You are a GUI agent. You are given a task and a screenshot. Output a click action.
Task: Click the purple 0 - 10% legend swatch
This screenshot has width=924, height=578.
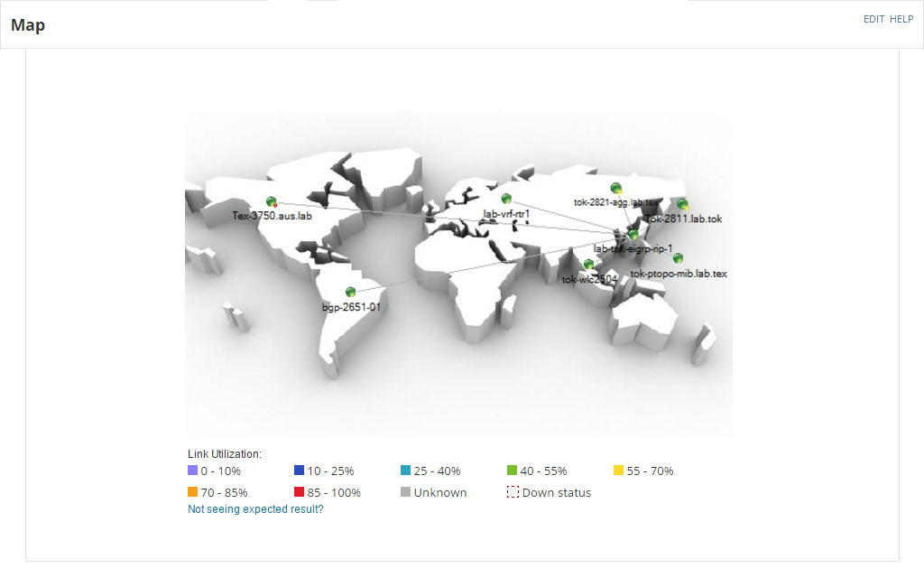click(x=192, y=471)
